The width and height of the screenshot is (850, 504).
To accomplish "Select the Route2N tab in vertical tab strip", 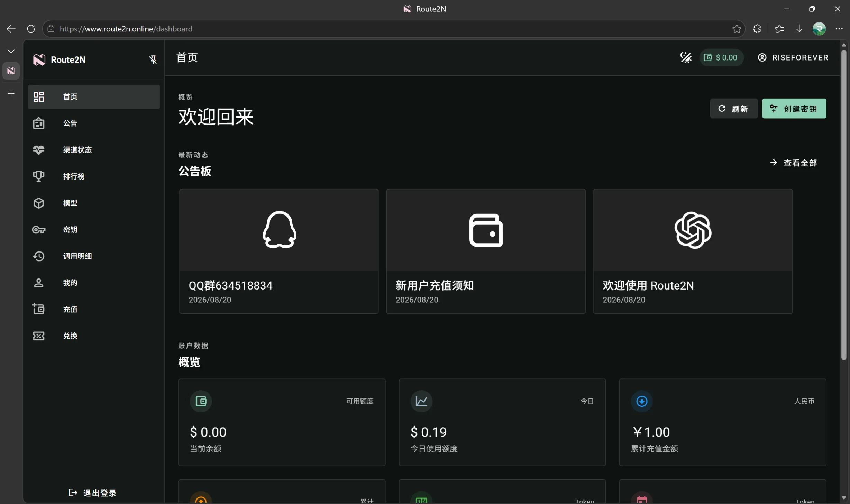I will coord(11,71).
